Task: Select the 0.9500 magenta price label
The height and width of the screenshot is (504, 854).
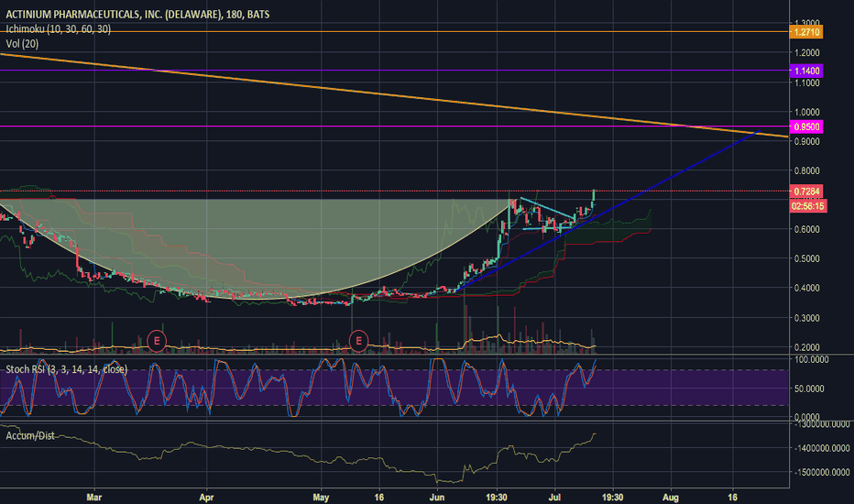Action: pos(806,127)
